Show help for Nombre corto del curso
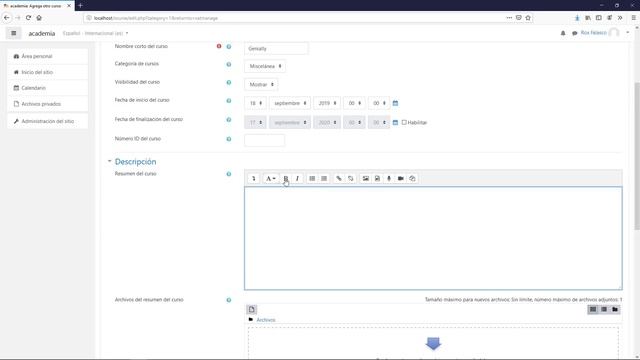This screenshot has height=360, width=640. [x=229, y=47]
